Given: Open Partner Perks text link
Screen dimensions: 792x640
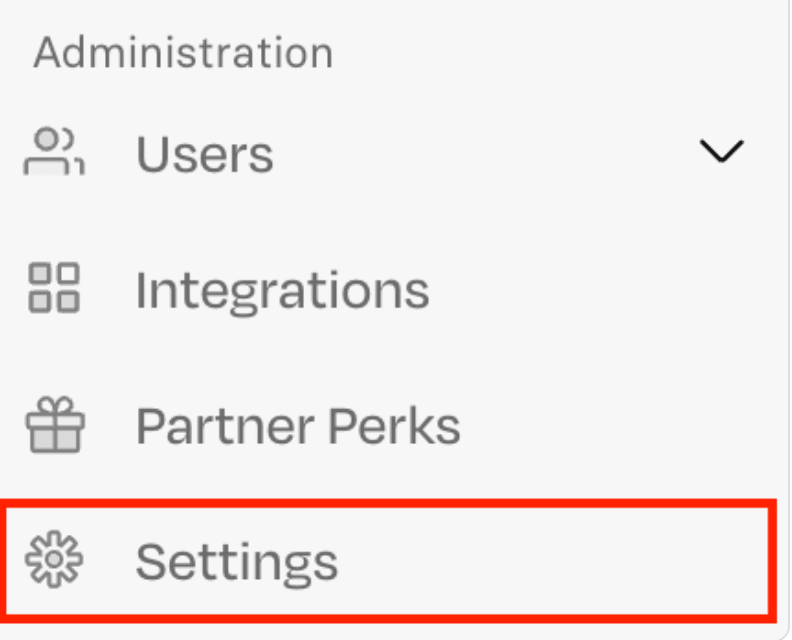Looking at the screenshot, I should [298, 426].
